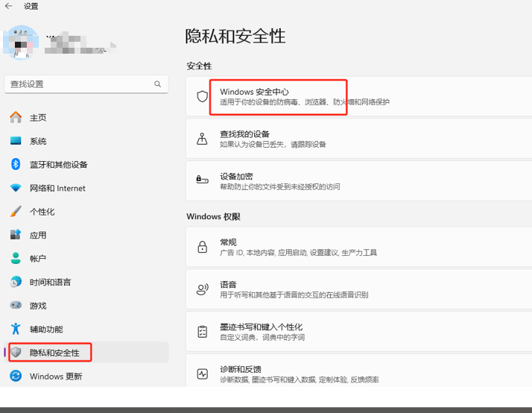
Task: Click the shield icon for 隐私和安全性
Action: tap(16, 353)
